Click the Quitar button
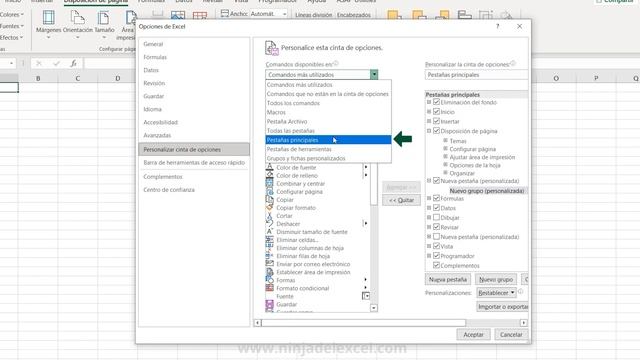 pos(401,200)
